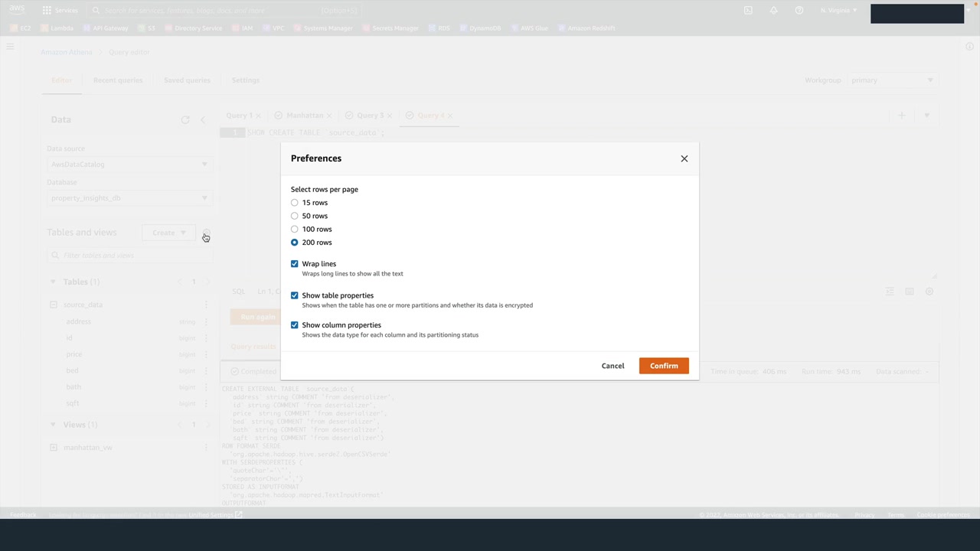This screenshot has height=551, width=980.
Task: Click the format query indent icon
Action: tap(890, 292)
